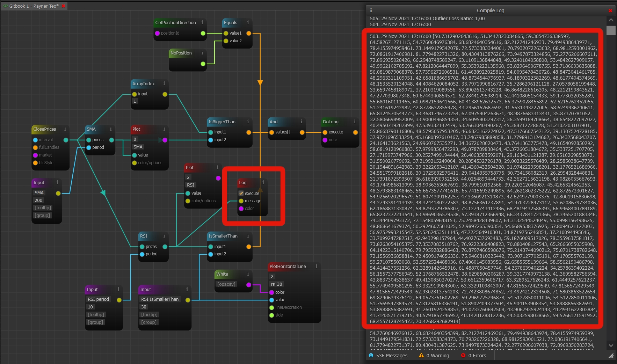617x364 pixels.
Task: Toggle the execute checkbox in Log node
Action: [241, 193]
